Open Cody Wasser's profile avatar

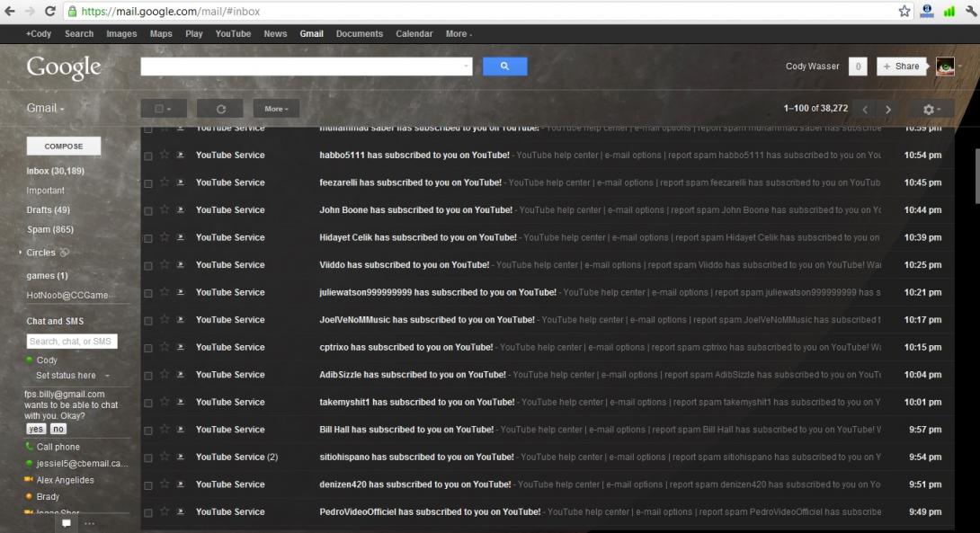[x=945, y=67]
